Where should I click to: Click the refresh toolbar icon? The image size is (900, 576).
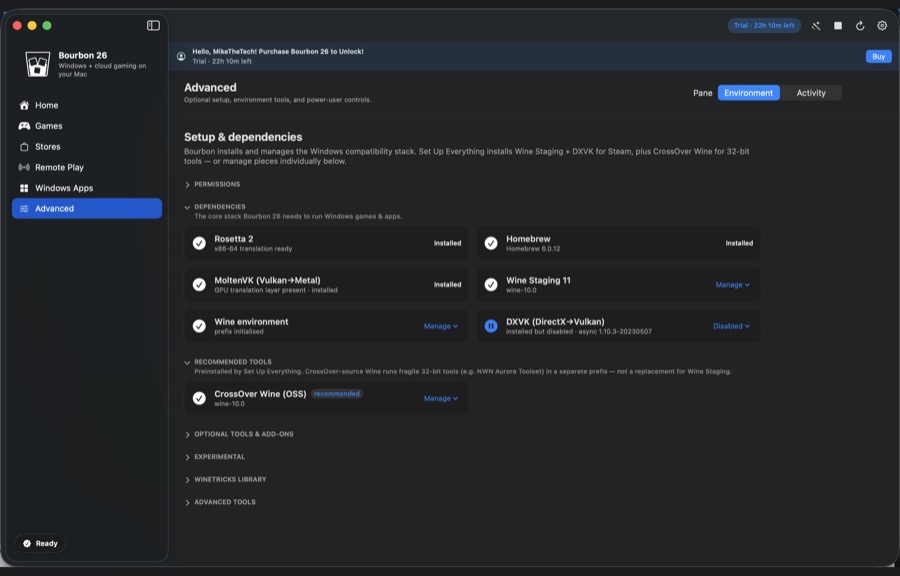point(860,26)
